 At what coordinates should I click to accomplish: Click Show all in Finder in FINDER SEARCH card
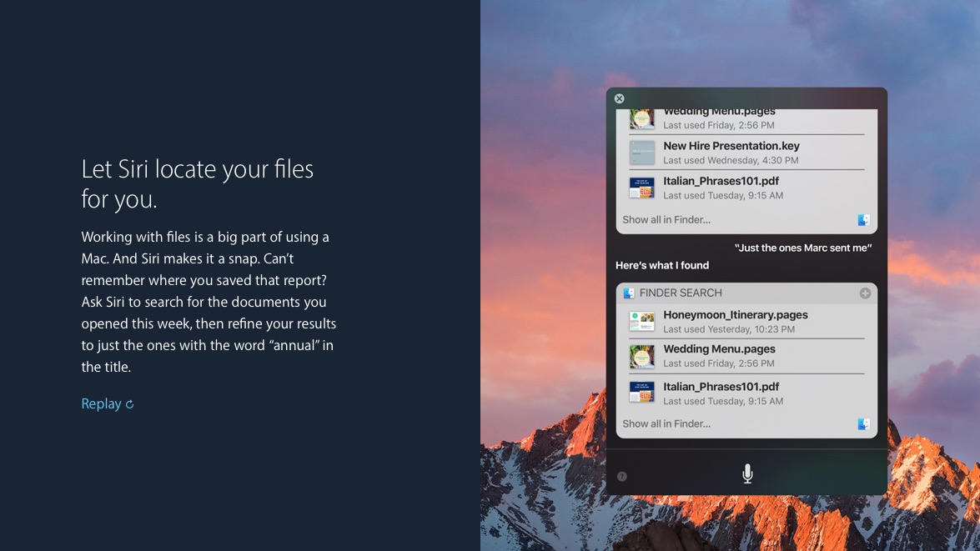point(666,423)
